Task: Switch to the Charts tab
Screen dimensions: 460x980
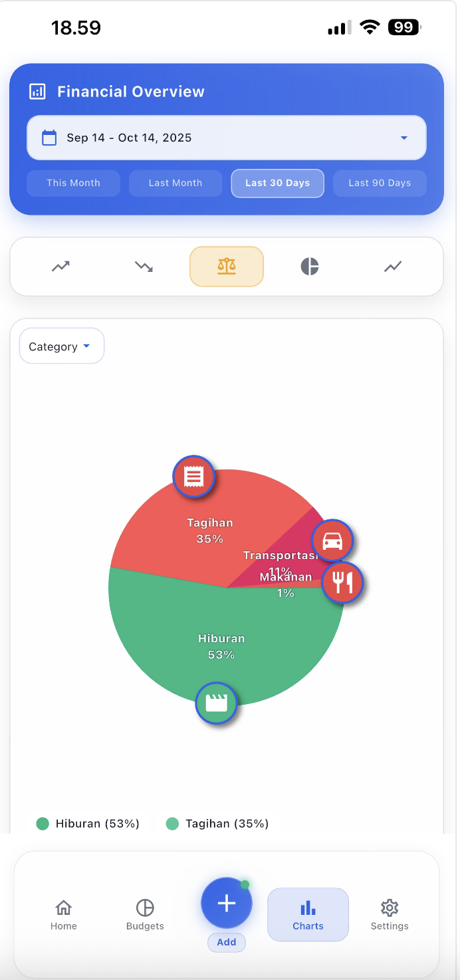Action: [x=308, y=914]
